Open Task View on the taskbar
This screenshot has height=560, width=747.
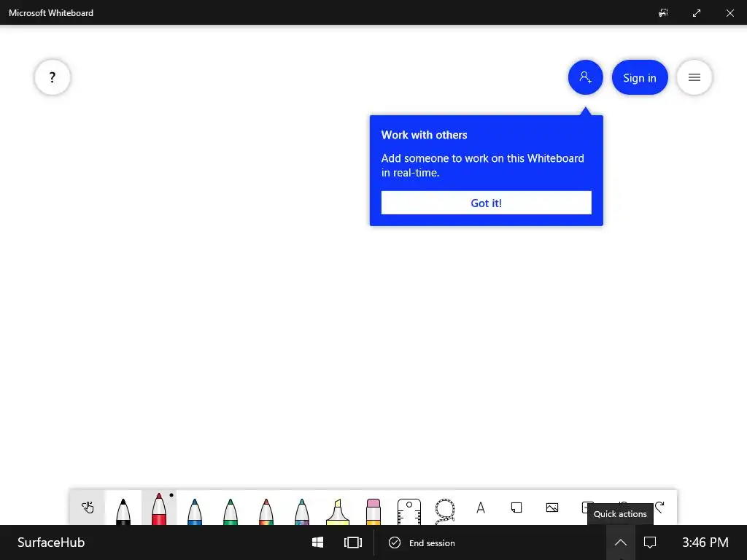click(353, 542)
